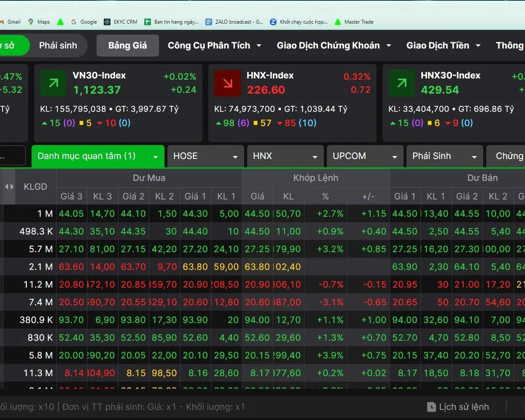Expand the Giao Dịch Chứng Khoán menu
Screen dimensions: 525x420
click(x=334, y=46)
